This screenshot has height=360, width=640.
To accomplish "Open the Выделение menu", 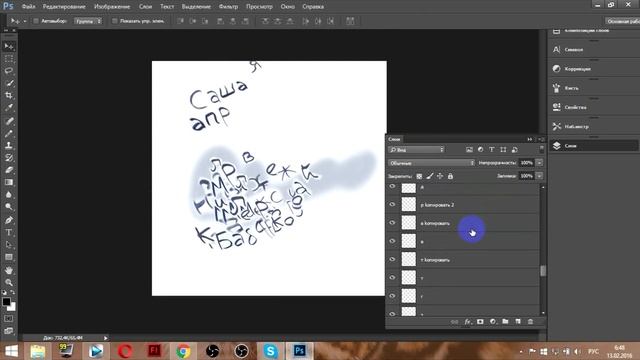I will click(196, 7).
